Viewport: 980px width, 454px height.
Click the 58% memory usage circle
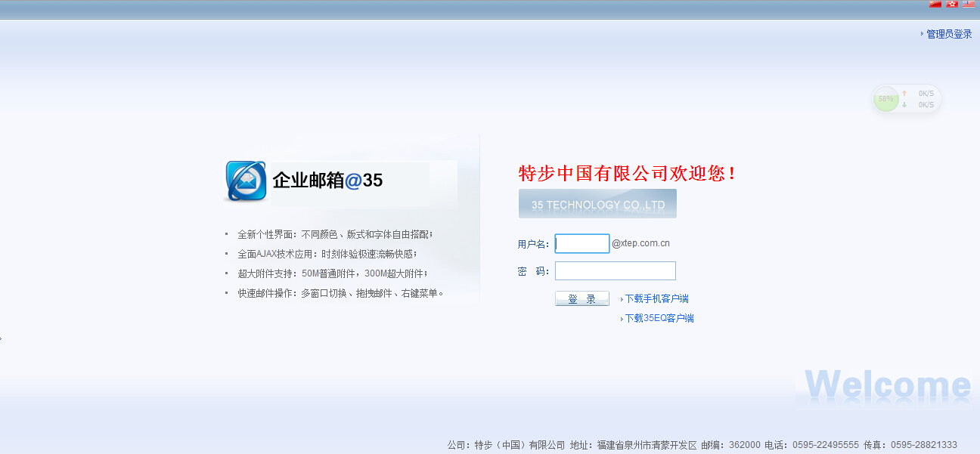(886, 99)
